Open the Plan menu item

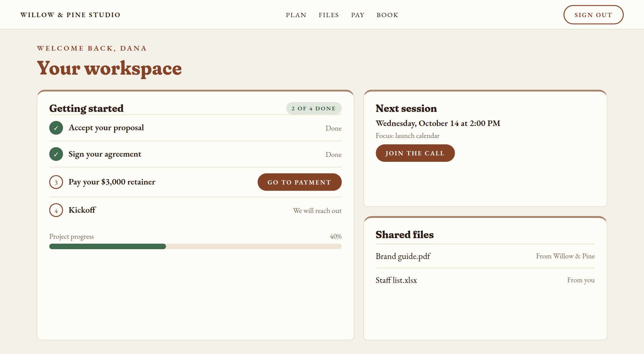pyautogui.click(x=296, y=15)
